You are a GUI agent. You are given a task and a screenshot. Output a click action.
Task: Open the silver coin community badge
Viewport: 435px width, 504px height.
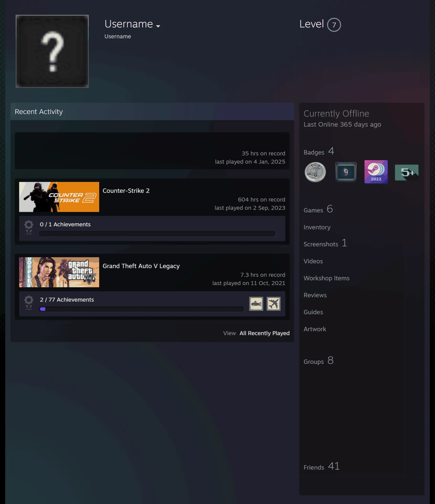pos(315,172)
